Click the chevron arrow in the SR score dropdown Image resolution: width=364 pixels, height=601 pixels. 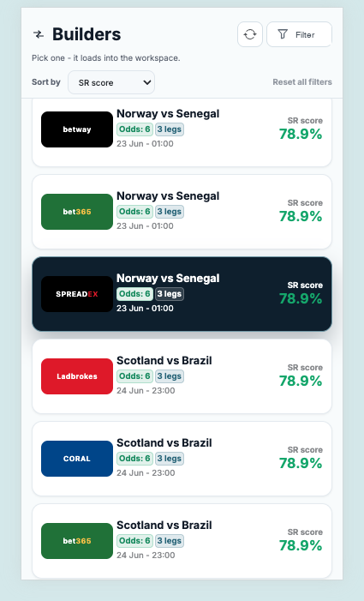(x=147, y=82)
